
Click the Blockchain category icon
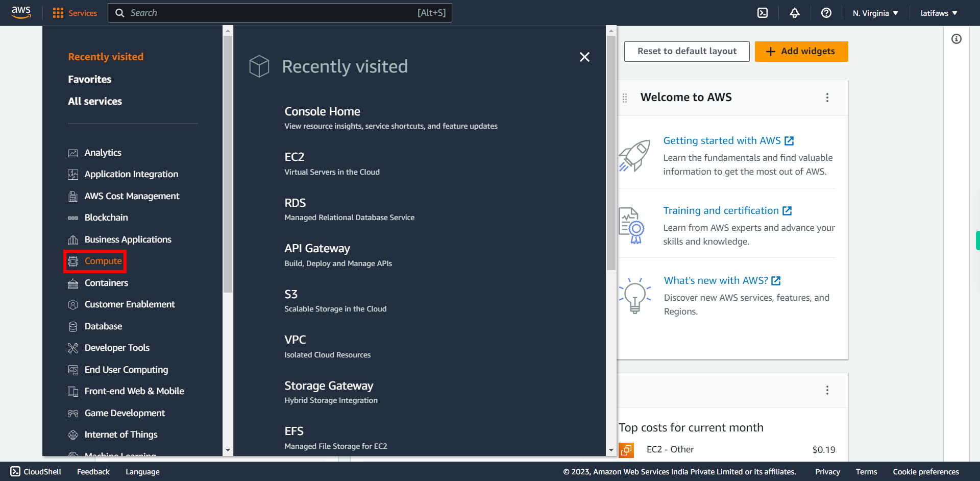(x=73, y=218)
